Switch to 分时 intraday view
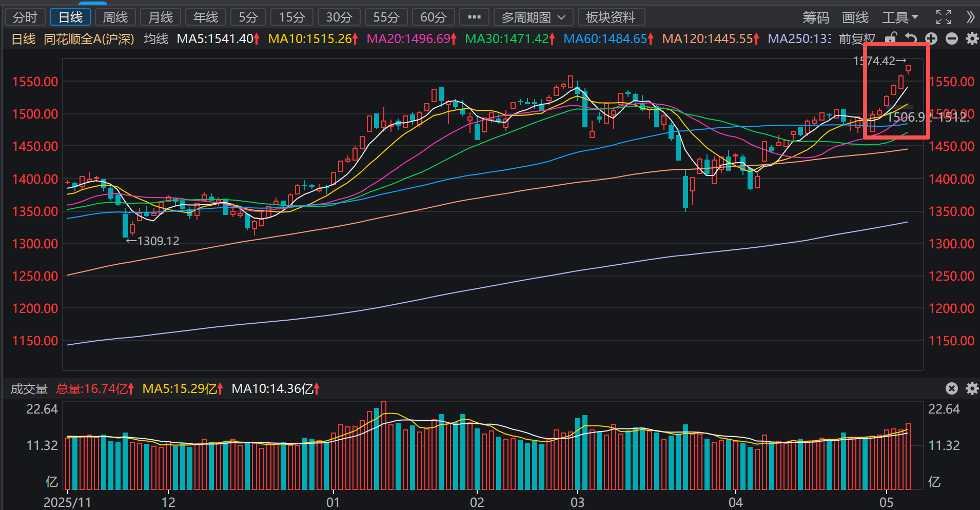Image resolution: width=980 pixels, height=510 pixels. 25,17
